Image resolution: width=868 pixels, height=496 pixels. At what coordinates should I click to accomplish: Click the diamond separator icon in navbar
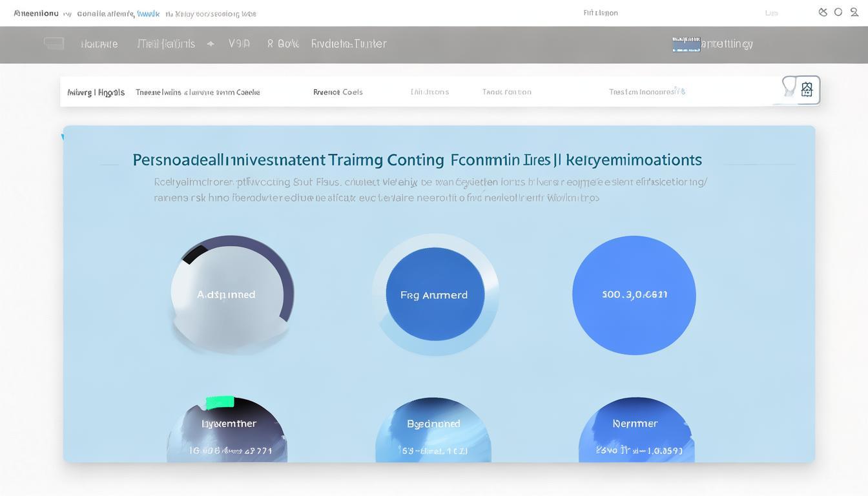tap(211, 44)
